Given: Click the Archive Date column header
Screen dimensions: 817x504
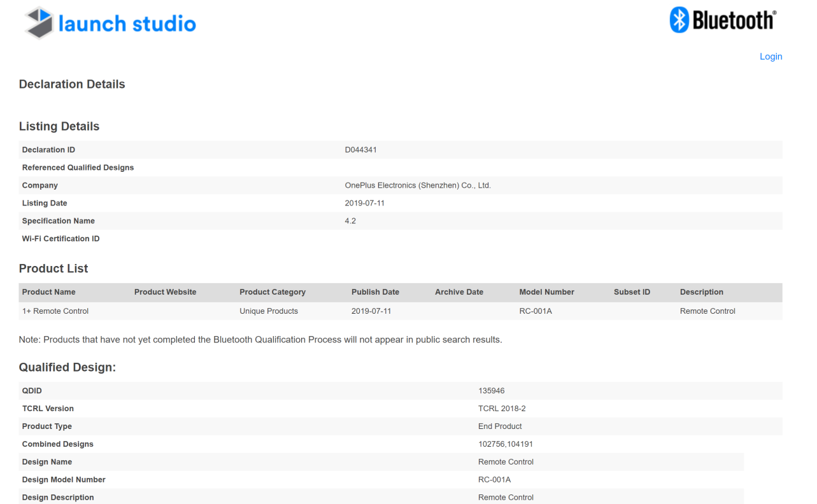Looking at the screenshot, I should 458,292.
